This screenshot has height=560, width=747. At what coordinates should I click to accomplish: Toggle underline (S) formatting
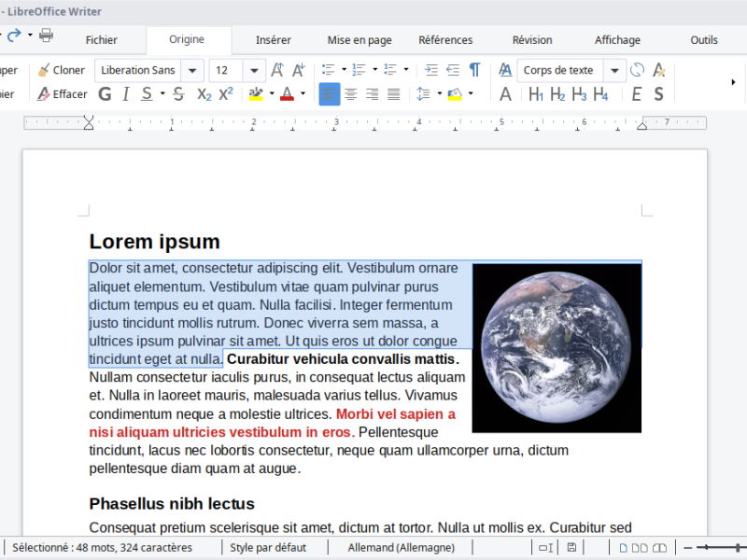(148, 94)
